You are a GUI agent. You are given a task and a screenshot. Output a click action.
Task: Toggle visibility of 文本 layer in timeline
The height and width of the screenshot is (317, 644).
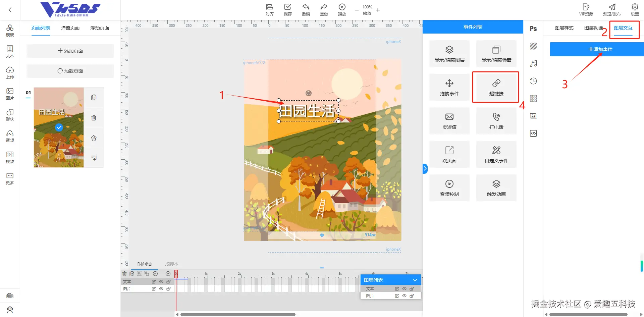pos(161,282)
